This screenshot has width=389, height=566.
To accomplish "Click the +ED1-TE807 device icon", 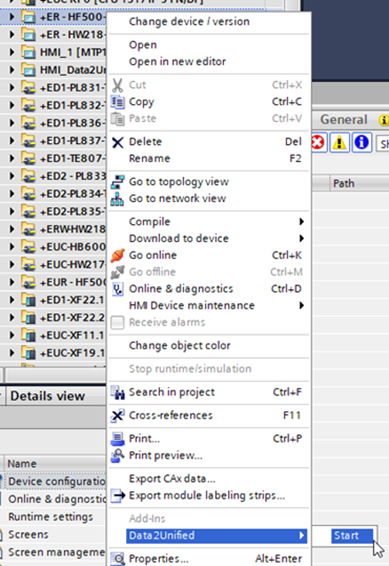I will [x=28, y=158].
